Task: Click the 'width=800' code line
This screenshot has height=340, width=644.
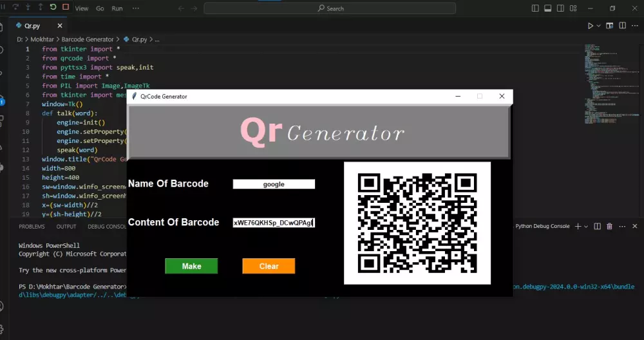Action: (x=59, y=168)
